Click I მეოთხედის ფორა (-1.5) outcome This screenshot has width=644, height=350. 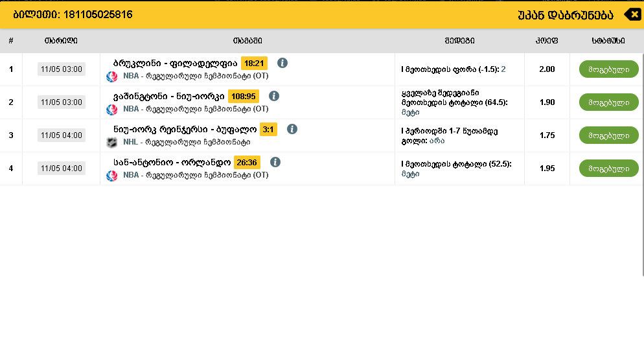click(x=454, y=69)
